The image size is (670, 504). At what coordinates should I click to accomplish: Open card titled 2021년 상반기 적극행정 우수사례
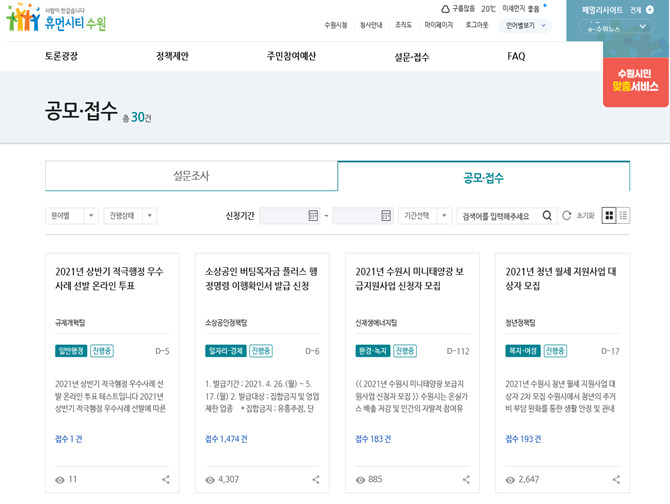point(109,278)
